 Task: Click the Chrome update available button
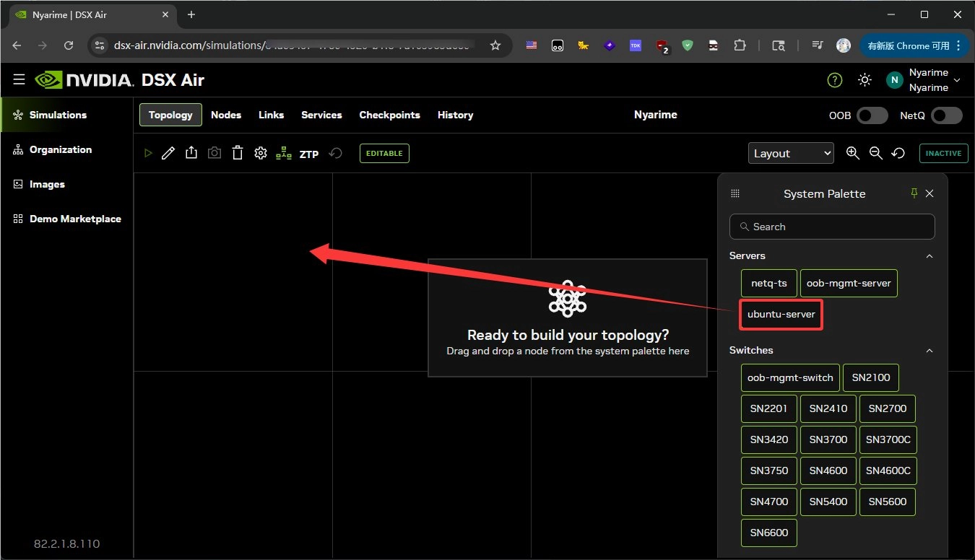point(914,45)
